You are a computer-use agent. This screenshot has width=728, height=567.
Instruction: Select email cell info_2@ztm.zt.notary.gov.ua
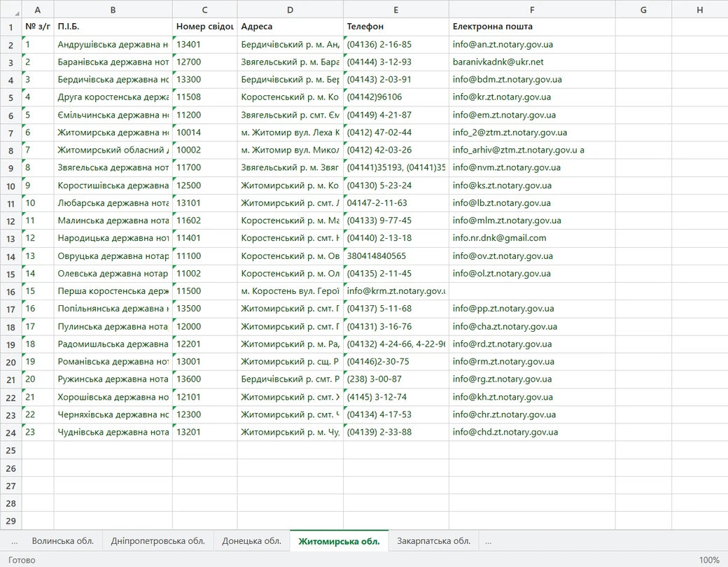point(532,132)
